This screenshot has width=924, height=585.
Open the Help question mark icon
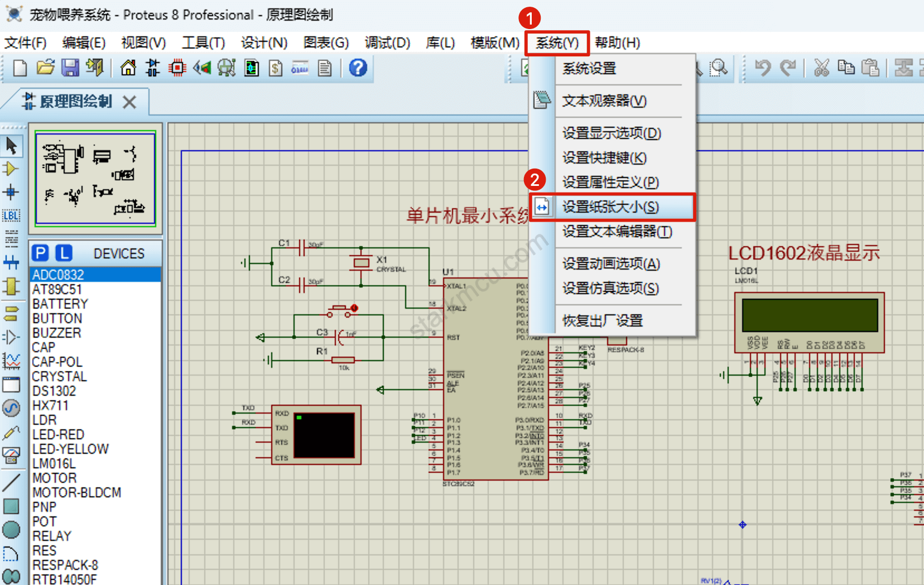358,68
